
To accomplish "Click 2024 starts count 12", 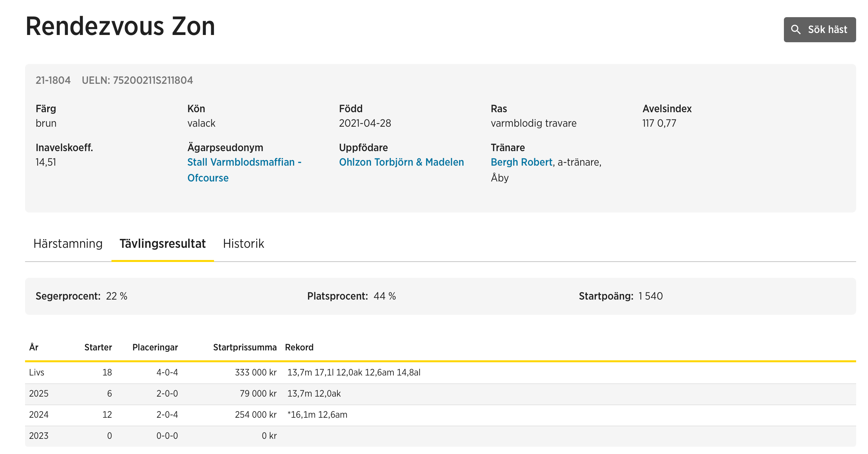I will point(107,414).
